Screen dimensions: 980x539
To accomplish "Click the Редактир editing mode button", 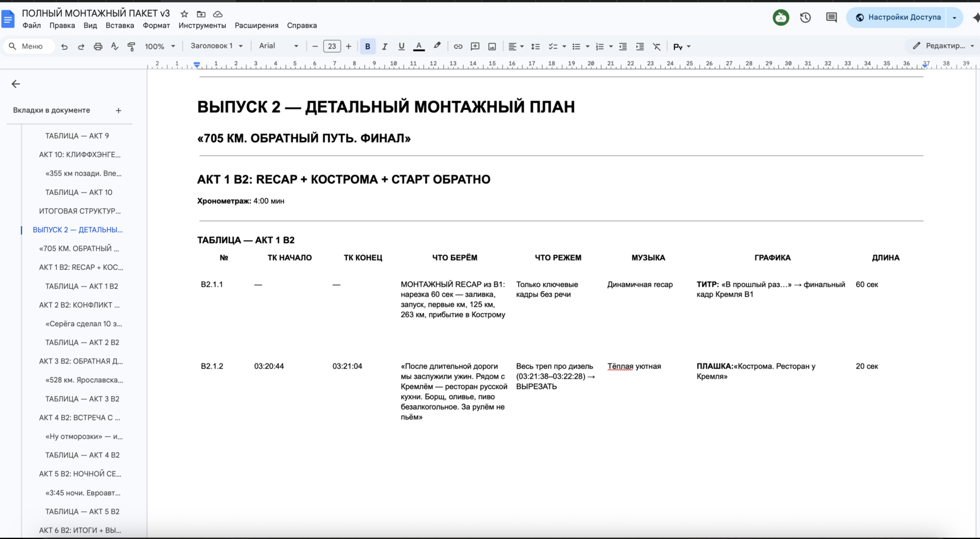I will pos(940,45).
